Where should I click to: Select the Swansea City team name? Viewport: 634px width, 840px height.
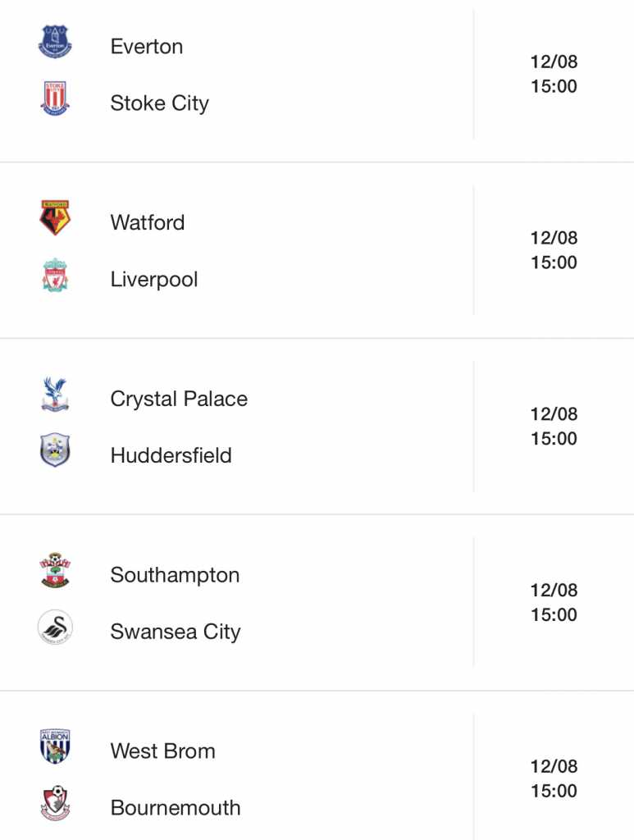coord(176,632)
